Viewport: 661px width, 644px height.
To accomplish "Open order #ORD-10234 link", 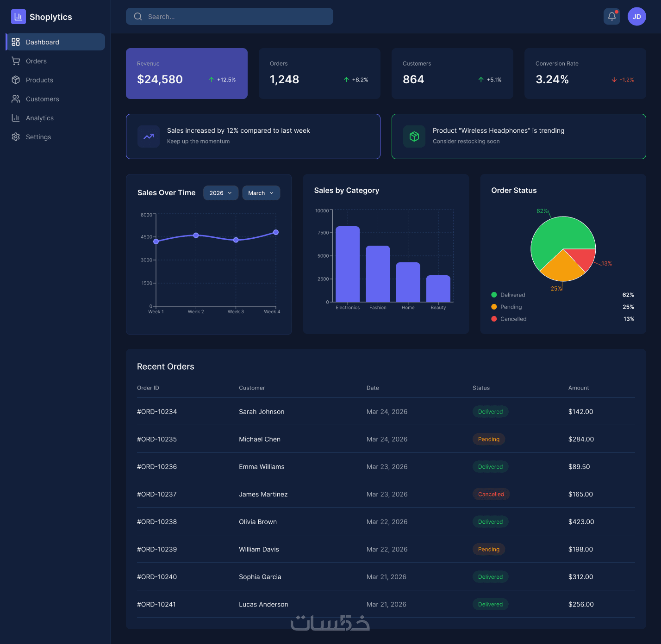I will (157, 412).
